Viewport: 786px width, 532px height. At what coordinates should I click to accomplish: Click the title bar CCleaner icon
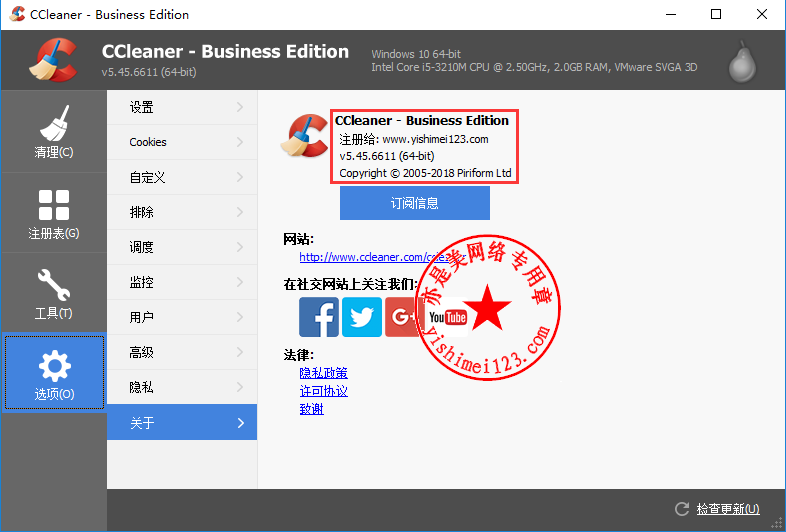pyautogui.click(x=18, y=14)
